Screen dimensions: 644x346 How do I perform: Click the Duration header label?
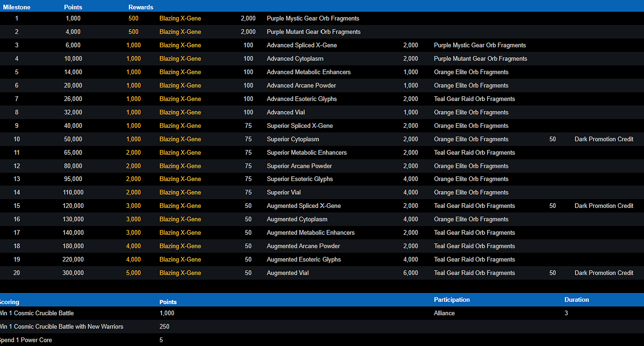tap(576, 300)
